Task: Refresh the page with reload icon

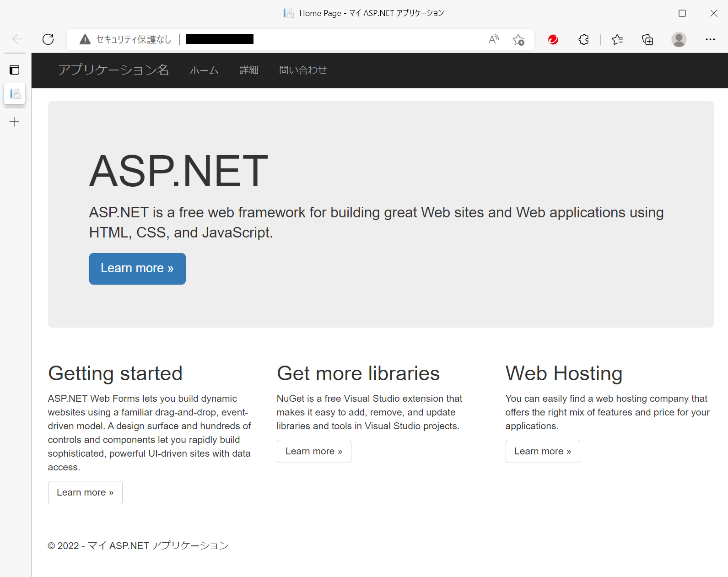Action: point(48,39)
